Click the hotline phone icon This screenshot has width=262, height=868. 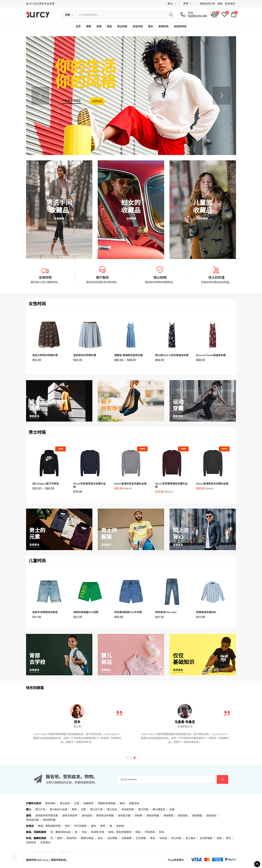coord(183,15)
